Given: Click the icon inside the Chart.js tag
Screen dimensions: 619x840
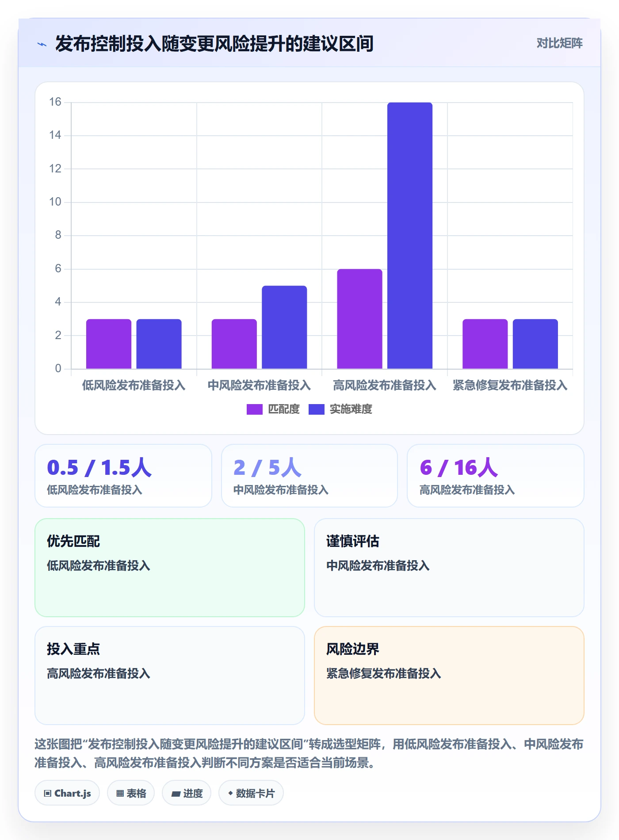Looking at the screenshot, I should click(x=48, y=794).
